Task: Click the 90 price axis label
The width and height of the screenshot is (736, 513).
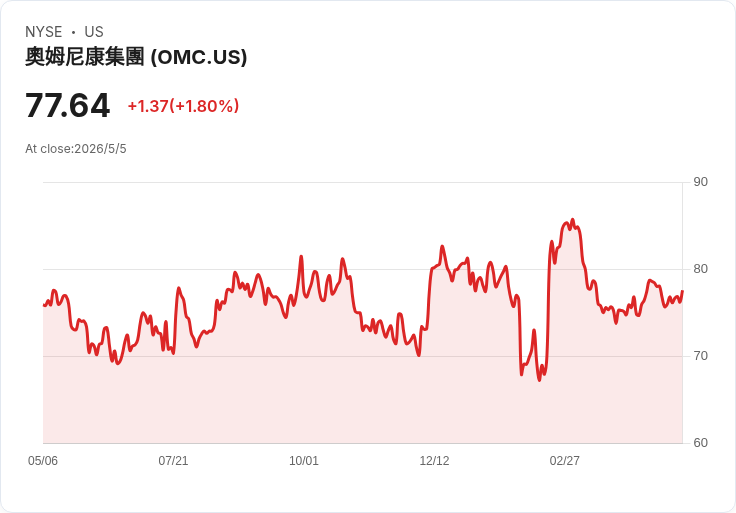Action: tap(700, 182)
